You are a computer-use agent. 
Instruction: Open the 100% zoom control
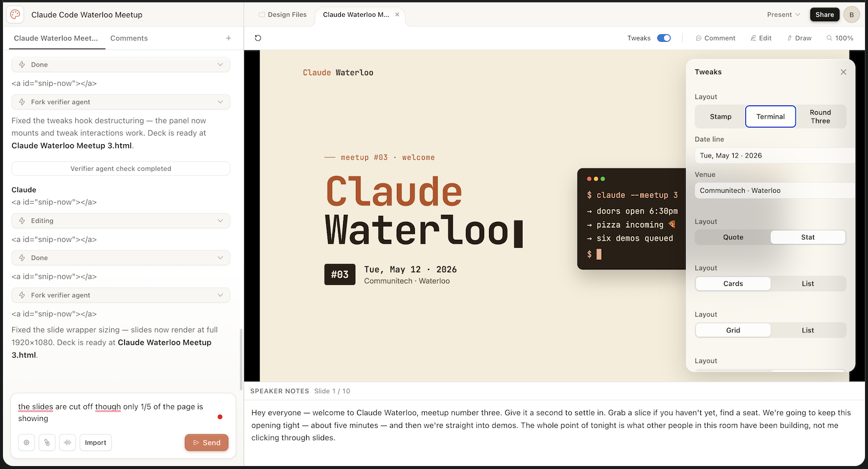pyautogui.click(x=840, y=38)
